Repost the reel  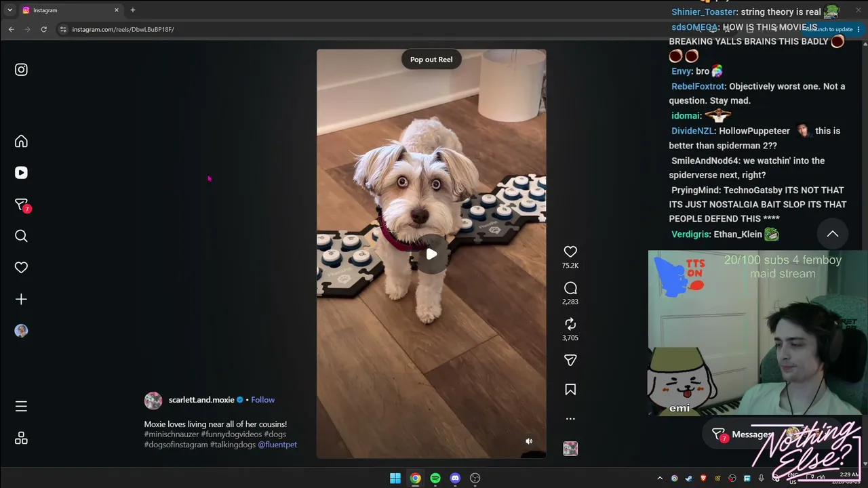570,324
